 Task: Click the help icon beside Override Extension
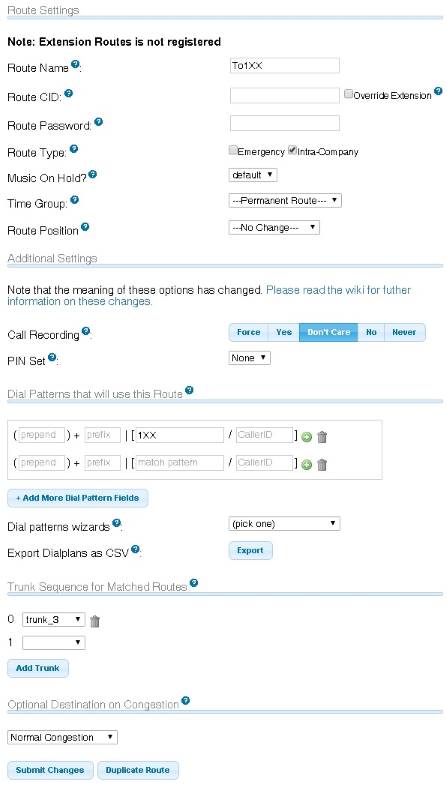coord(438,91)
